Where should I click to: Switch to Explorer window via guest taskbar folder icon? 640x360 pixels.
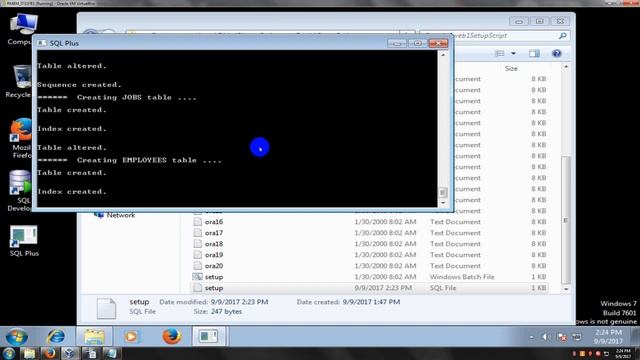(94, 337)
